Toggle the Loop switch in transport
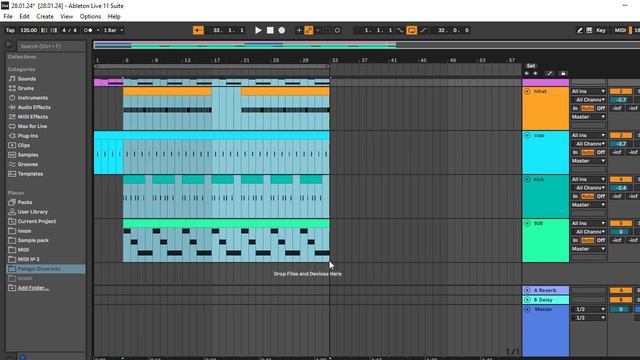This screenshot has height=360, width=640. coord(411,30)
